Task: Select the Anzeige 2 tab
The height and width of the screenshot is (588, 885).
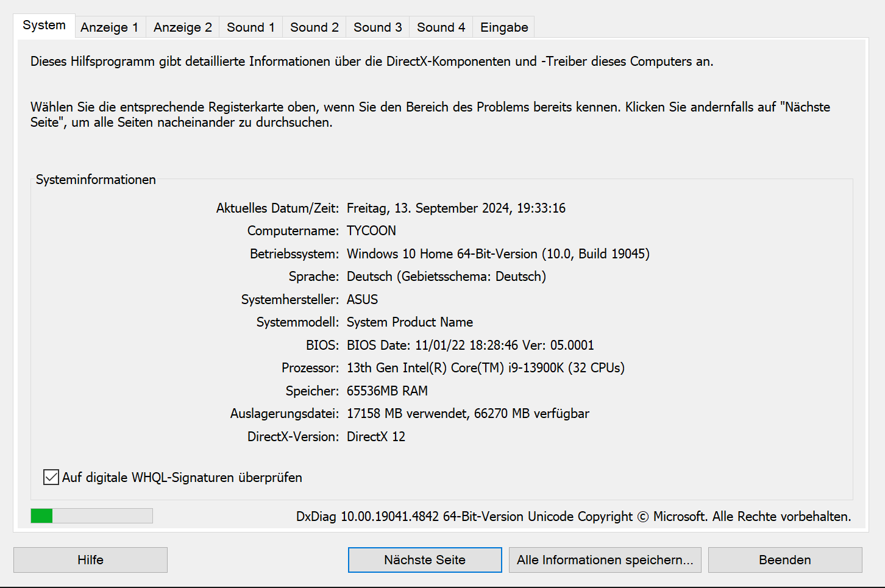Action: click(182, 27)
